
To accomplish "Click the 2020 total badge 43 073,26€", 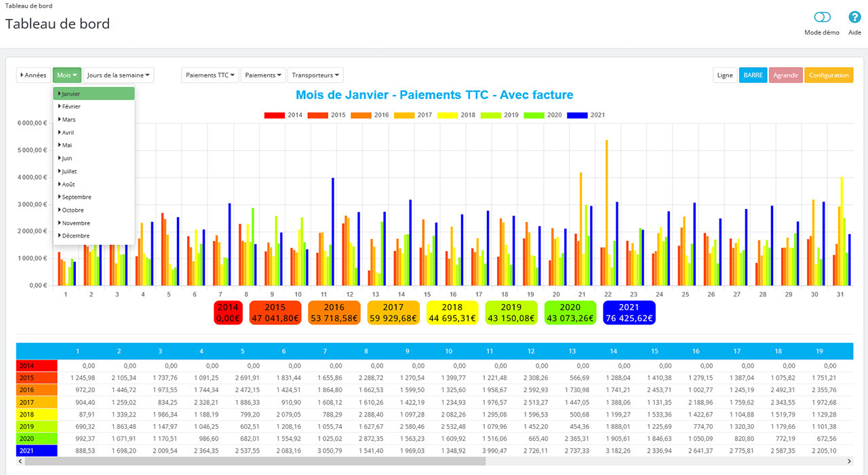I will 570,313.
